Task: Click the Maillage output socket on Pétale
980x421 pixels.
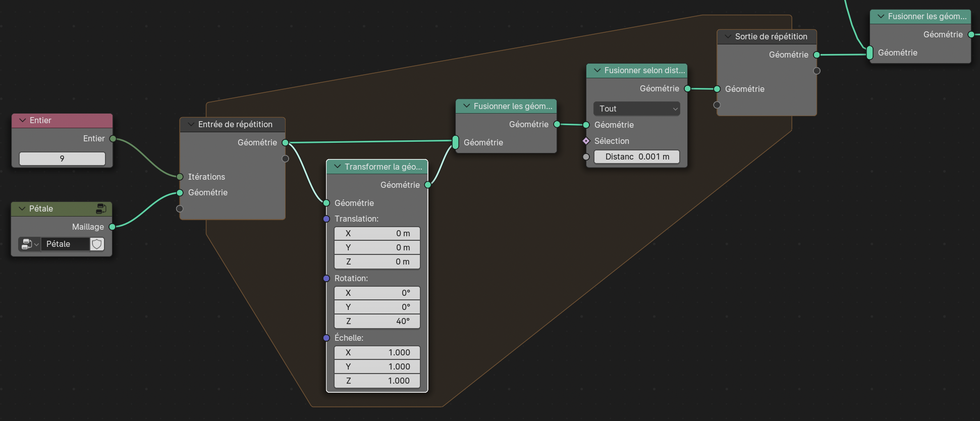Action: (x=112, y=227)
